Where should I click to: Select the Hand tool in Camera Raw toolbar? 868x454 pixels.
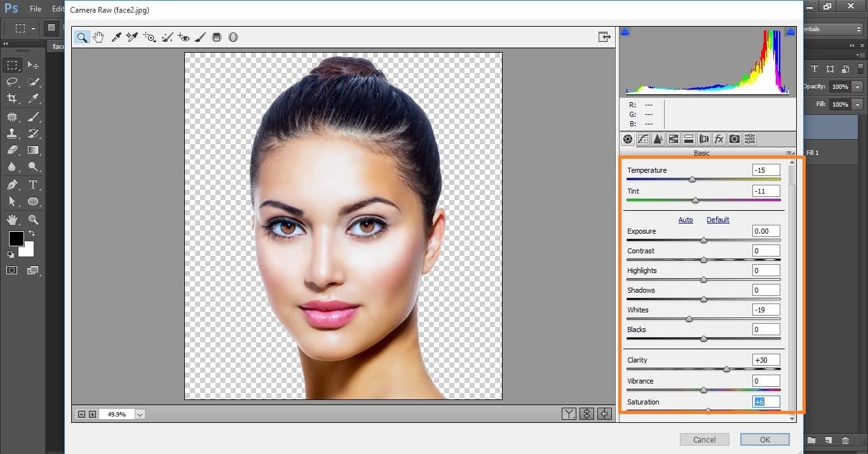tap(98, 37)
